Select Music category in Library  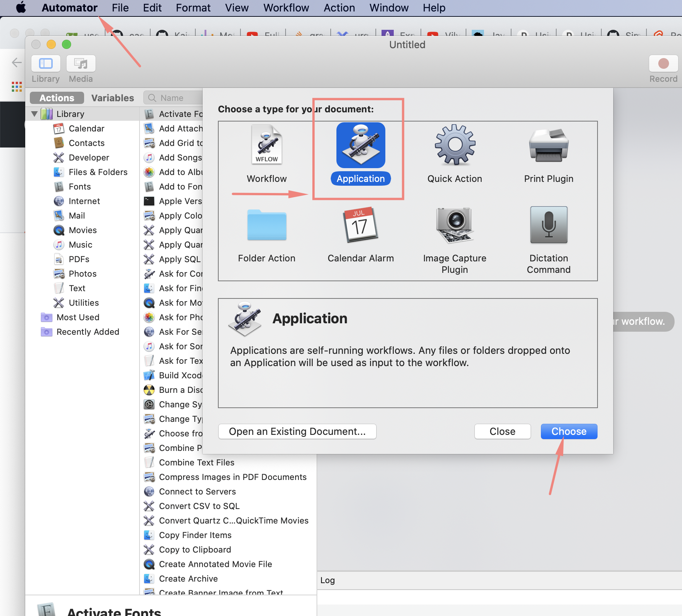[80, 245]
